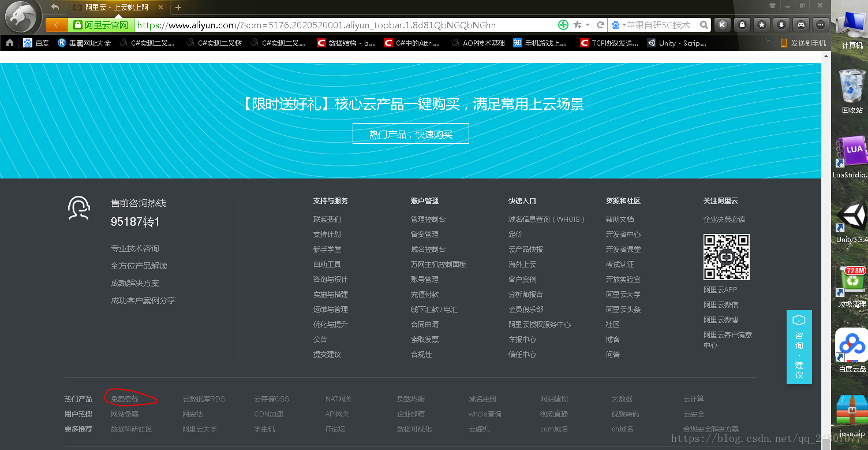Screen dimensions: 868x450
Task: Open the 阿里云微博 link
Action: pyautogui.click(x=721, y=320)
